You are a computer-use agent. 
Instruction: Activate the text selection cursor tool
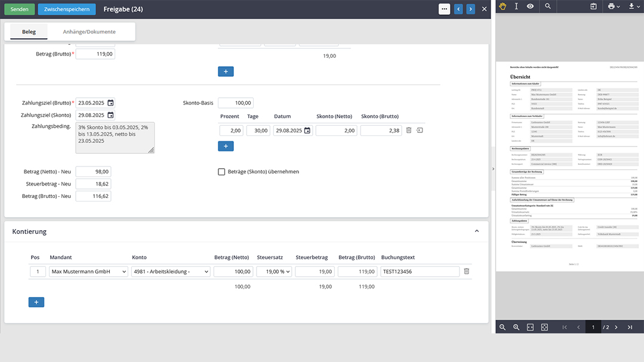[x=516, y=7]
